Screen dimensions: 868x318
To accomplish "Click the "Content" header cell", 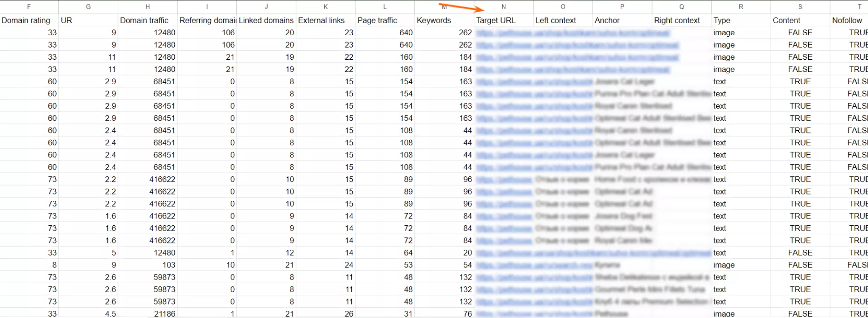I will [x=800, y=20].
